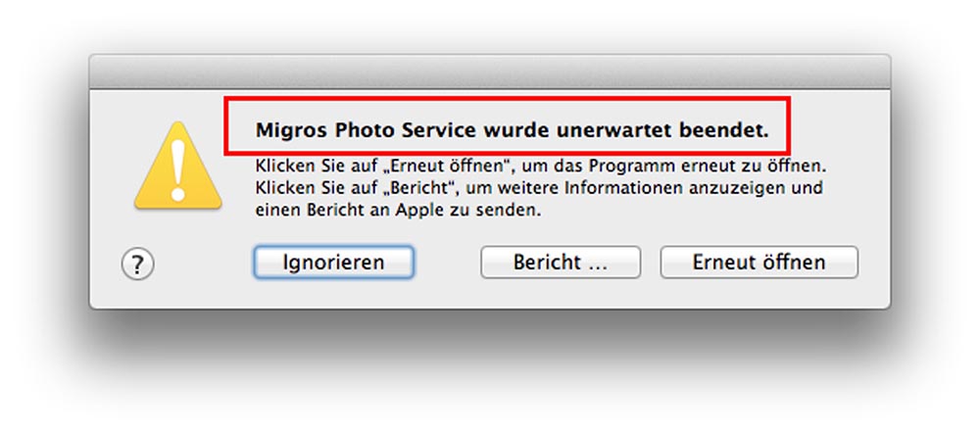
Task: Click the dialog's gray title bar
Action: pyautogui.click(x=490, y=72)
